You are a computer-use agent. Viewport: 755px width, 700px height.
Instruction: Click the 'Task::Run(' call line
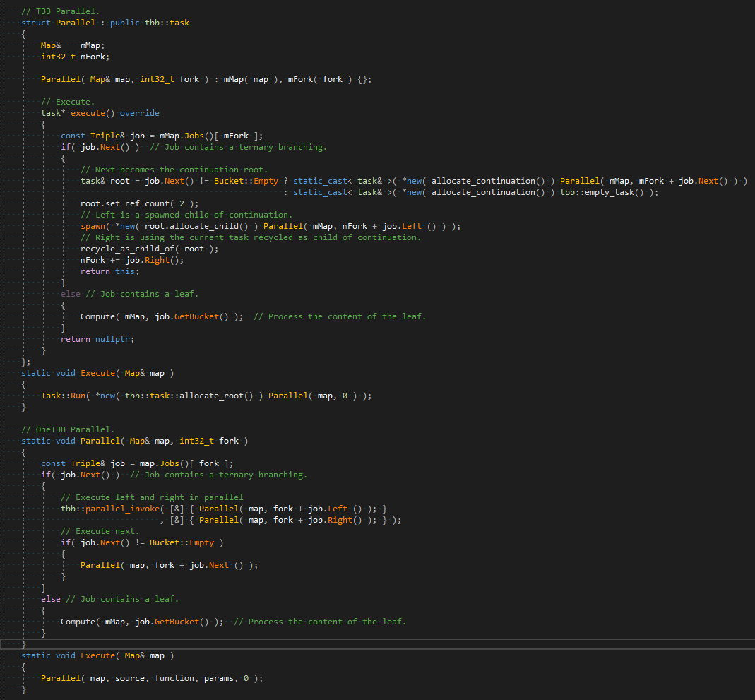206,396
